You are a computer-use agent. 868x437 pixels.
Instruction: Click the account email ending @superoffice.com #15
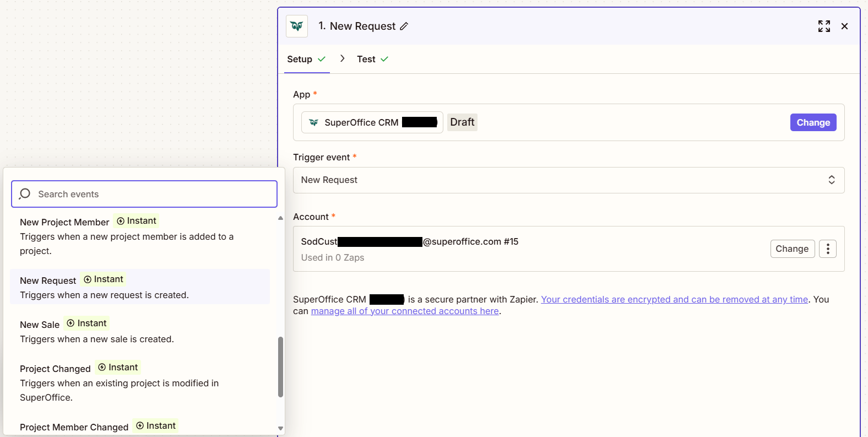[x=410, y=241]
